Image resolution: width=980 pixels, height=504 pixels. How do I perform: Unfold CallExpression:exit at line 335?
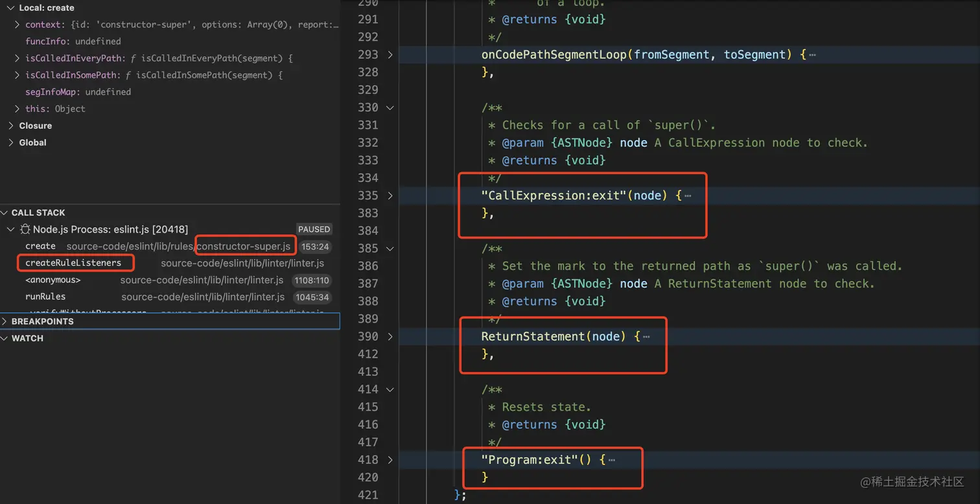point(390,196)
